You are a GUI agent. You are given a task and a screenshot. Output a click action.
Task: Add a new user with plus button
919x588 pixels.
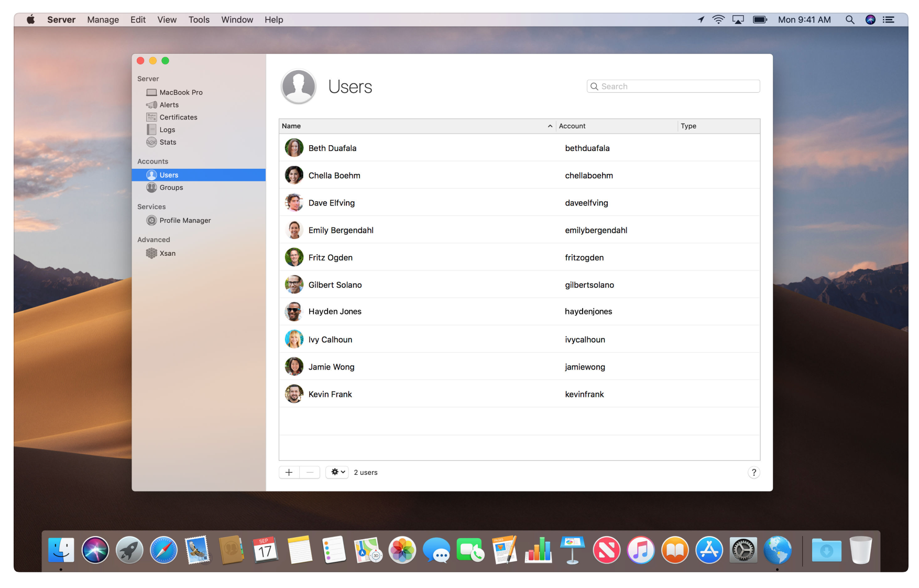click(289, 472)
